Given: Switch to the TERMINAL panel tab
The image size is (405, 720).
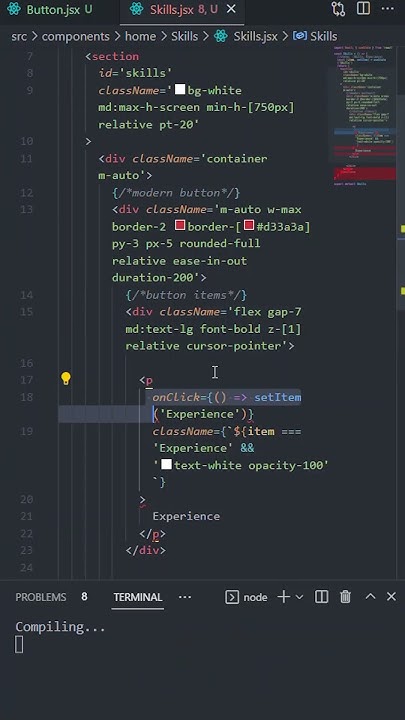Looking at the screenshot, I should (x=138, y=597).
